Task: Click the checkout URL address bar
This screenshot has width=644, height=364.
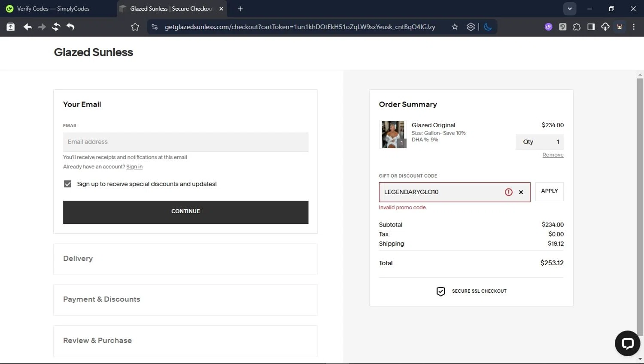Action: (x=300, y=27)
